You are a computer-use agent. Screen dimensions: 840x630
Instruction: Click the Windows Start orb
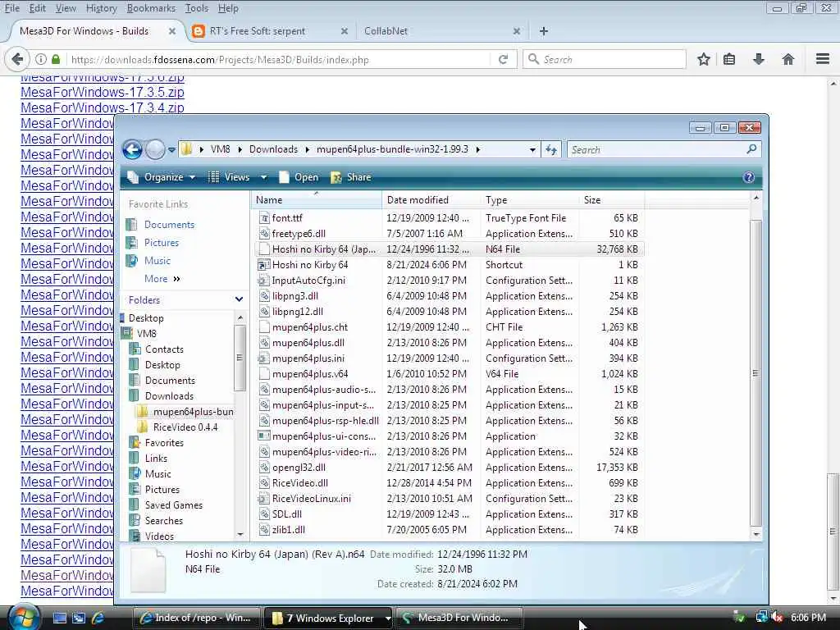pyautogui.click(x=22, y=618)
